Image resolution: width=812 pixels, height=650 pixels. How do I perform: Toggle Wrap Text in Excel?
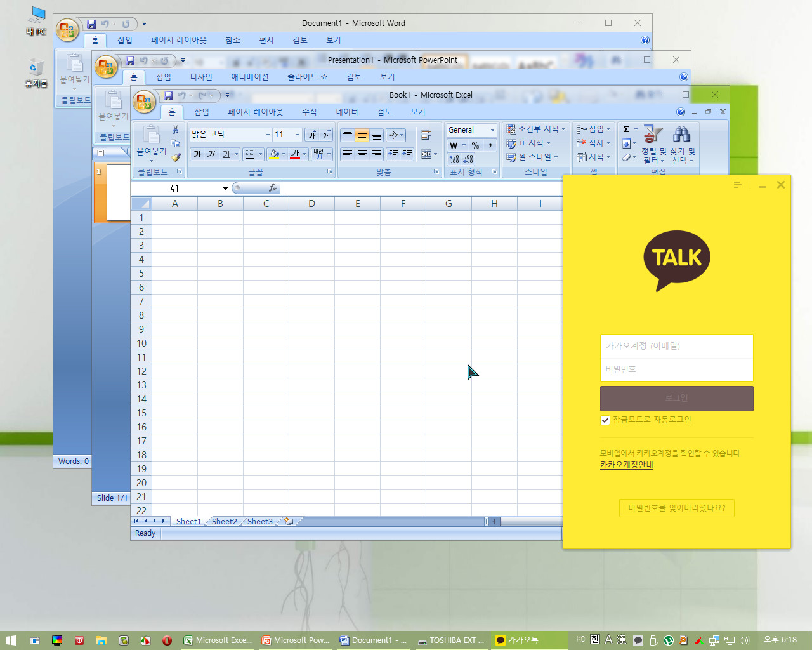(x=426, y=135)
